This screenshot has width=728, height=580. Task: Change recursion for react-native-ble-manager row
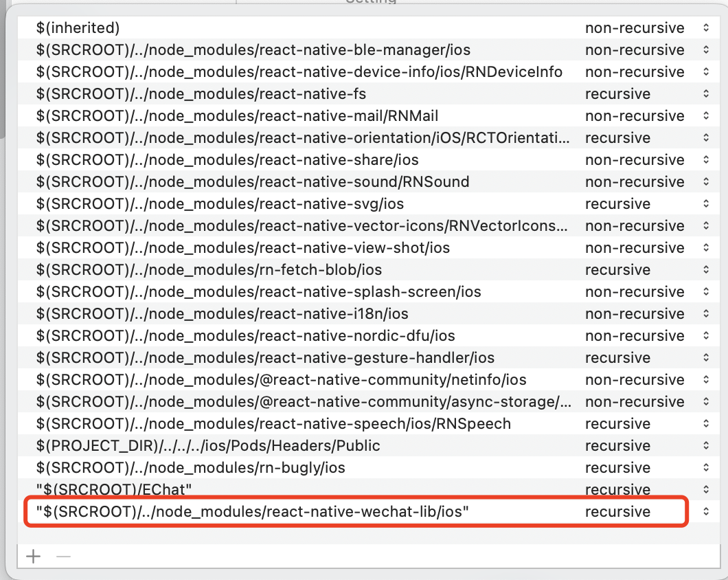[x=706, y=49]
